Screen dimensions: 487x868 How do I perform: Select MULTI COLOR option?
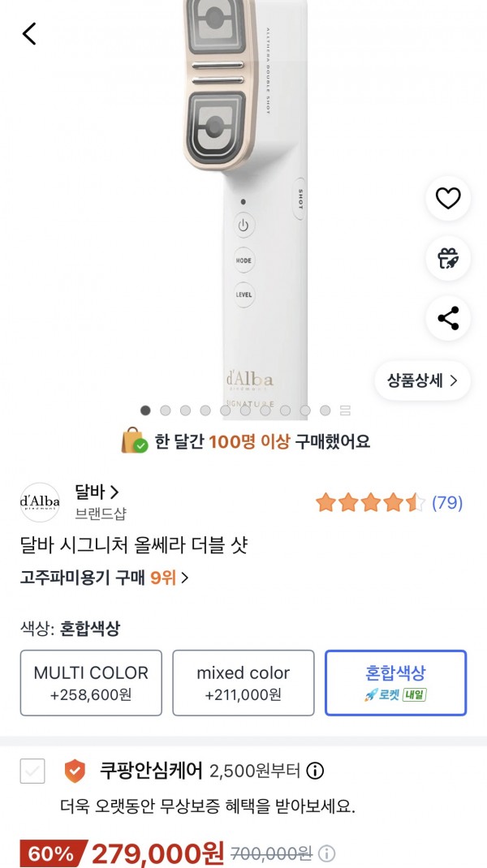tap(91, 683)
